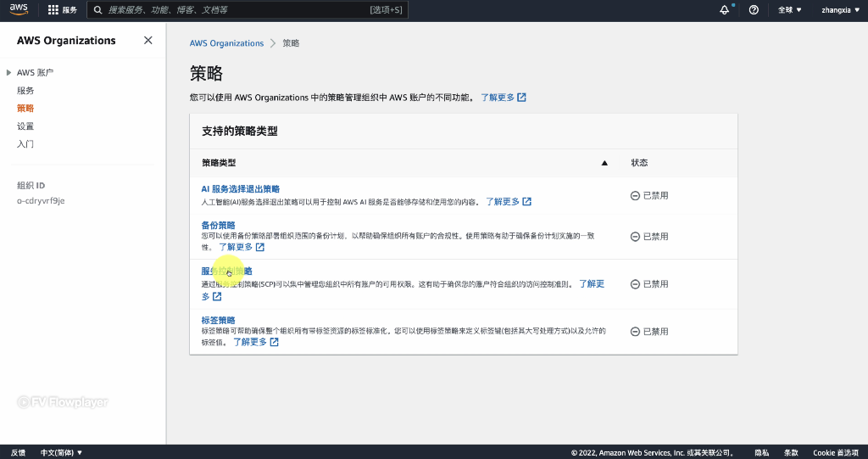Open 服务控制策略 policy link
The height and width of the screenshot is (459, 868).
point(226,271)
